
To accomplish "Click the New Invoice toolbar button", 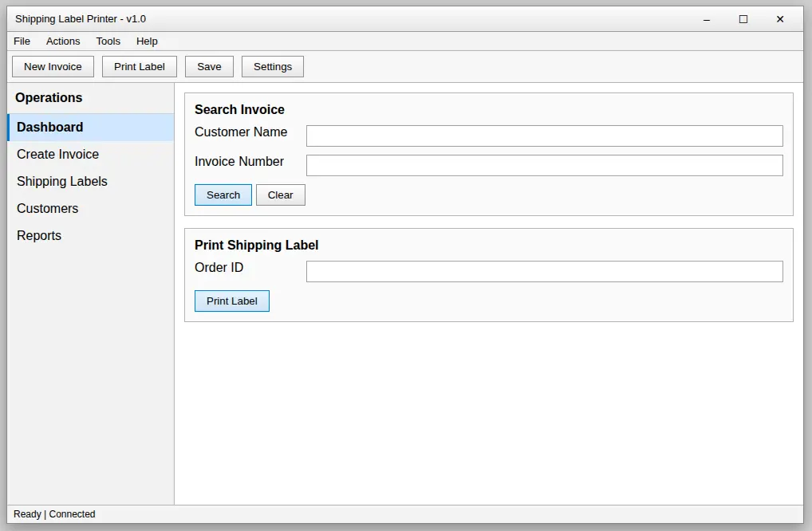I will click(x=53, y=67).
